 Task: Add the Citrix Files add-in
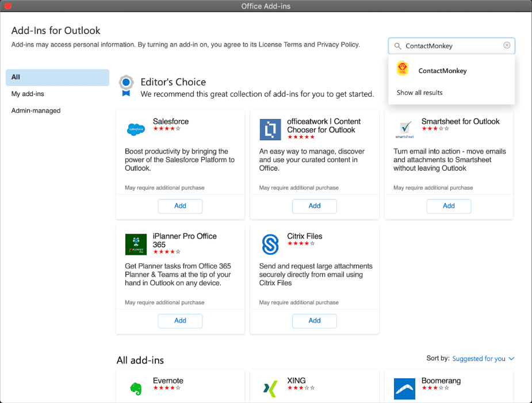coord(314,321)
